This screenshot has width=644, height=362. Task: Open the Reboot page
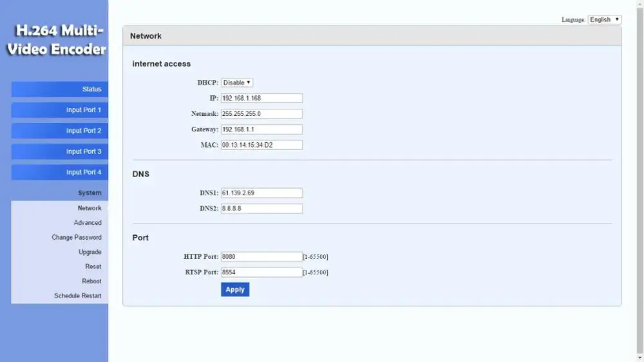91,281
